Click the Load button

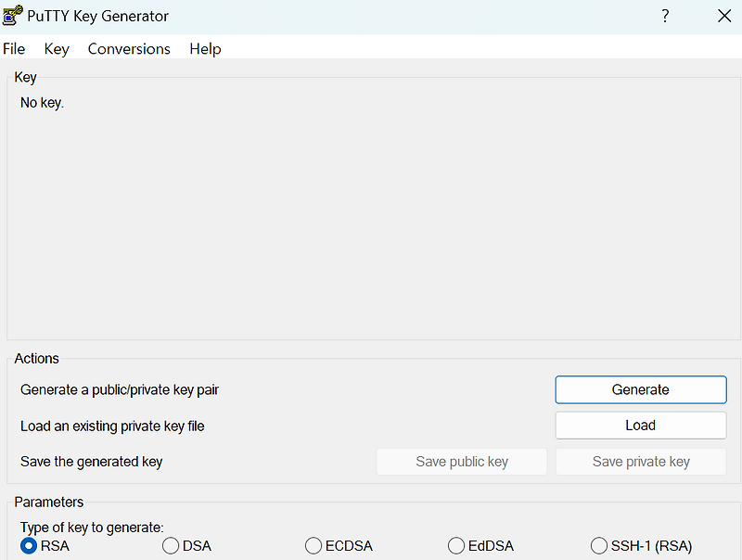pyautogui.click(x=640, y=425)
